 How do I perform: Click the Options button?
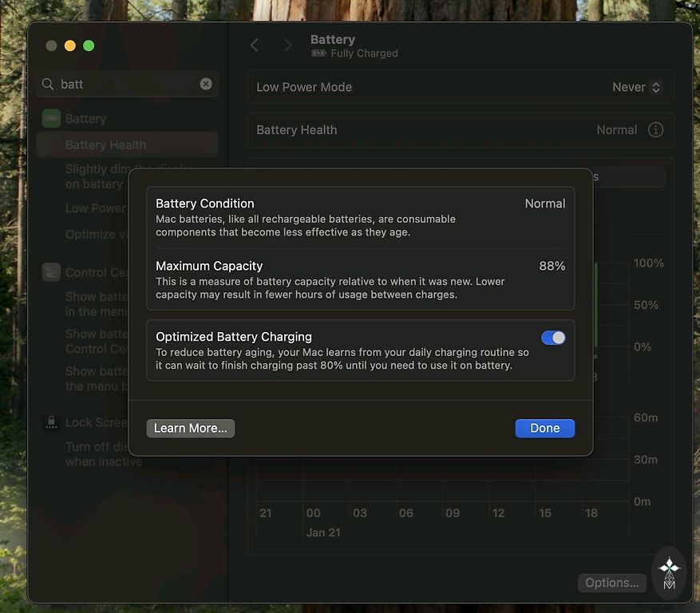click(611, 583)
